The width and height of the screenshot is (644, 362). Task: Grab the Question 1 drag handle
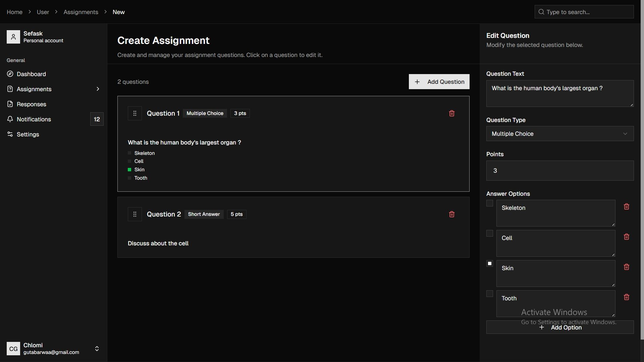[x=135, y=113]
